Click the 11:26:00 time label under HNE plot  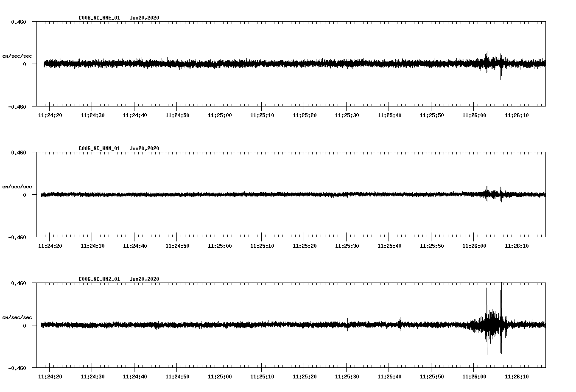[x=474, y=115]
